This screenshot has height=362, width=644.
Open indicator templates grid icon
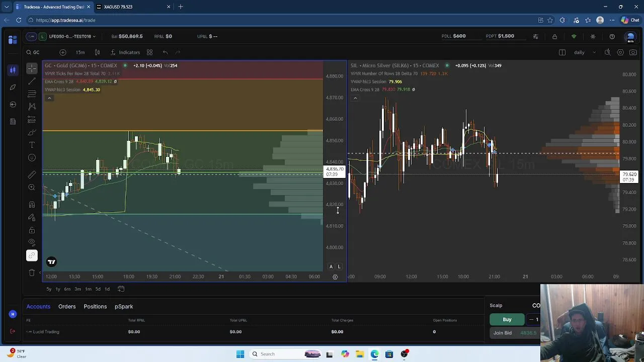pos(149,52)
